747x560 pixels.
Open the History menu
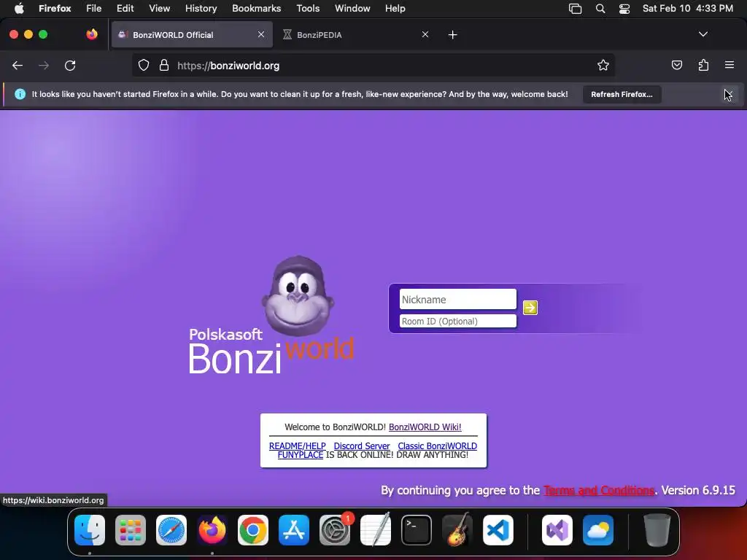(201, 9)
